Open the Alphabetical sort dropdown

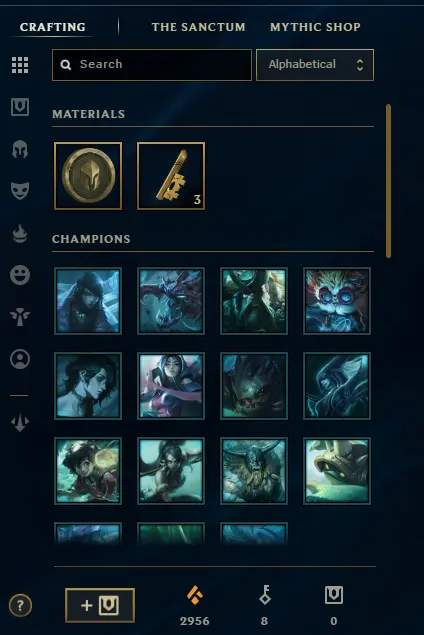(315, 65)
